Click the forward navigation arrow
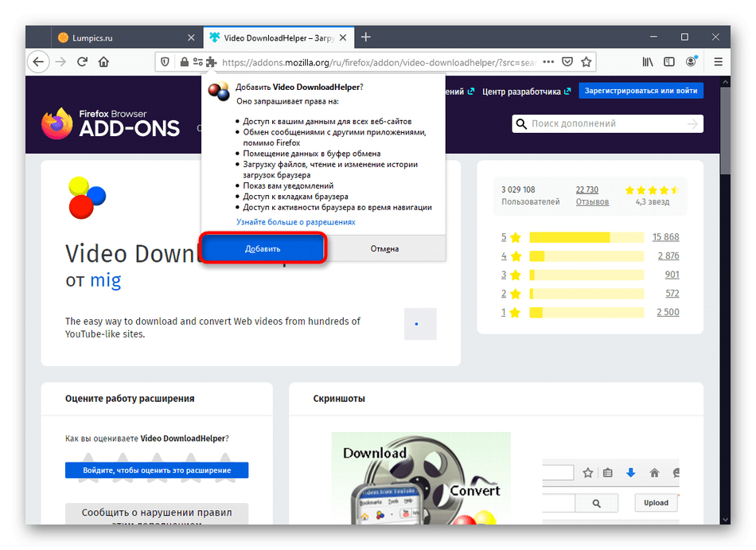756x550 pixels. coord(60,62)
